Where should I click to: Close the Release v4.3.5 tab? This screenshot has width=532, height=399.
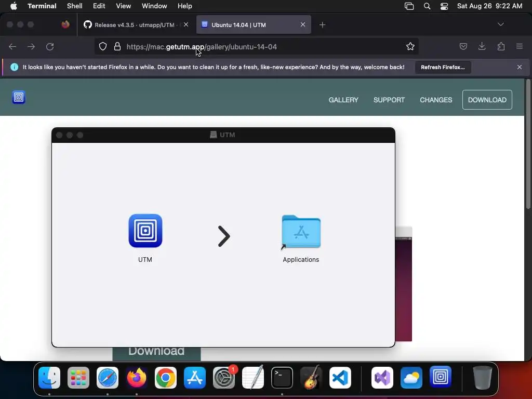pos(186,24)
